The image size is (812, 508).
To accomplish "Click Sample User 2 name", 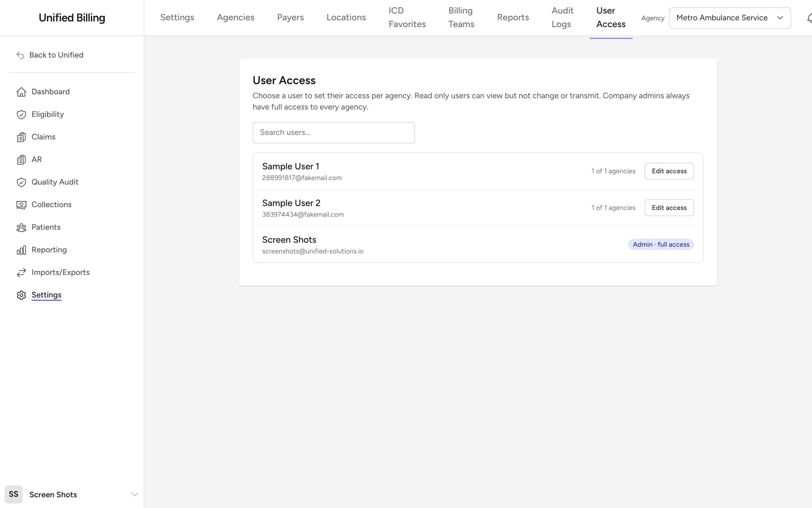I will [x=291, y=203].
